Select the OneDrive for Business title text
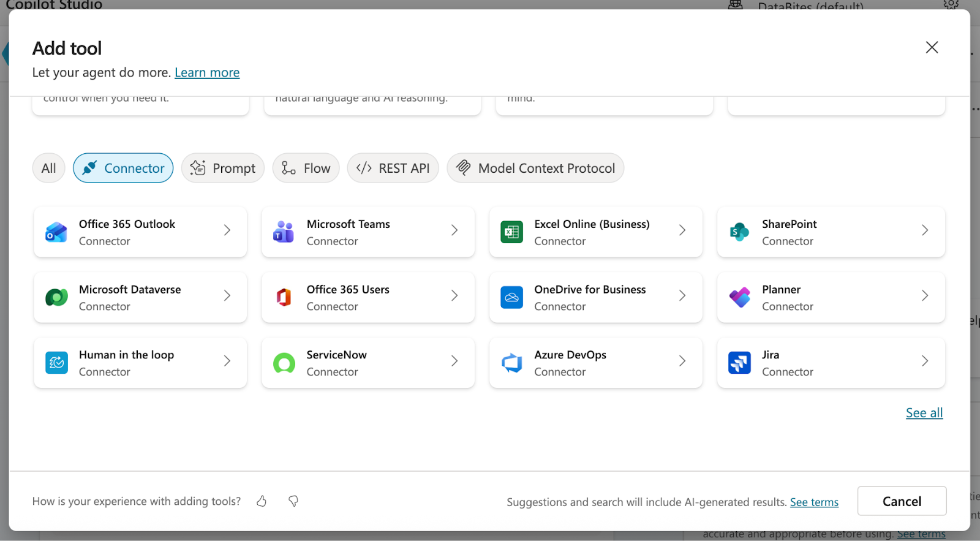Image resolution: width=980 pixels, height=541 pixels. tap(590, 289)
